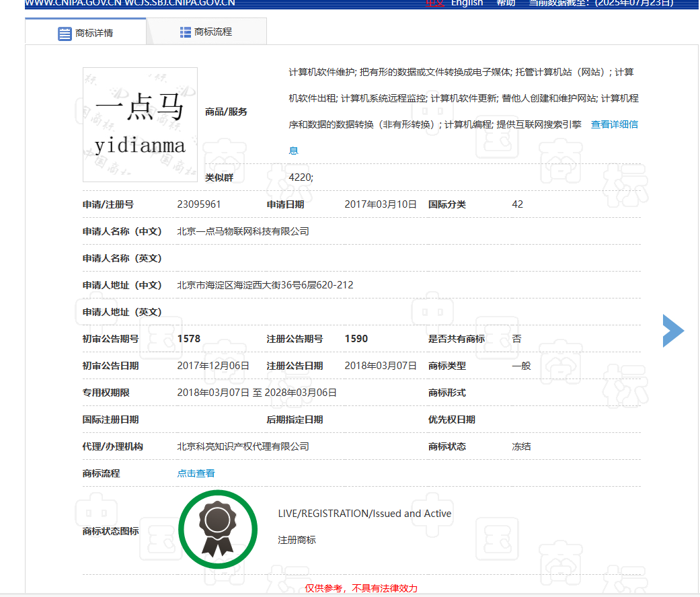Click the red disclaimer text at bottom
The width and height of the screenshot is (700, 597).
coord(361,588)
